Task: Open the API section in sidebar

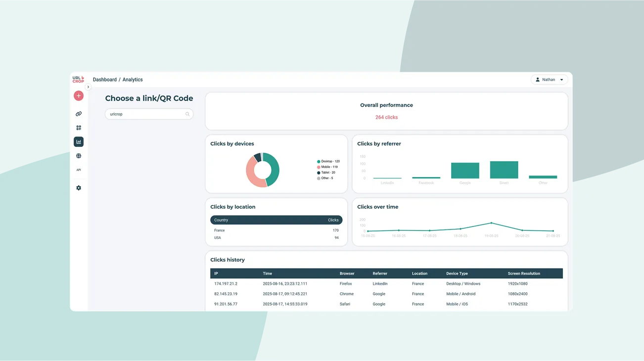Action: click(79, 170)
